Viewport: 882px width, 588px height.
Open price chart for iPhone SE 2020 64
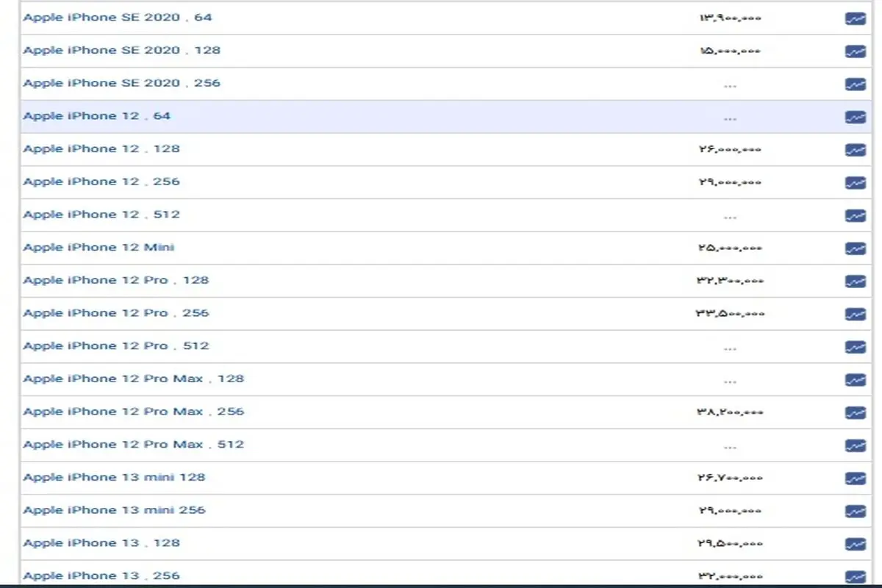[x=855, y=18]
